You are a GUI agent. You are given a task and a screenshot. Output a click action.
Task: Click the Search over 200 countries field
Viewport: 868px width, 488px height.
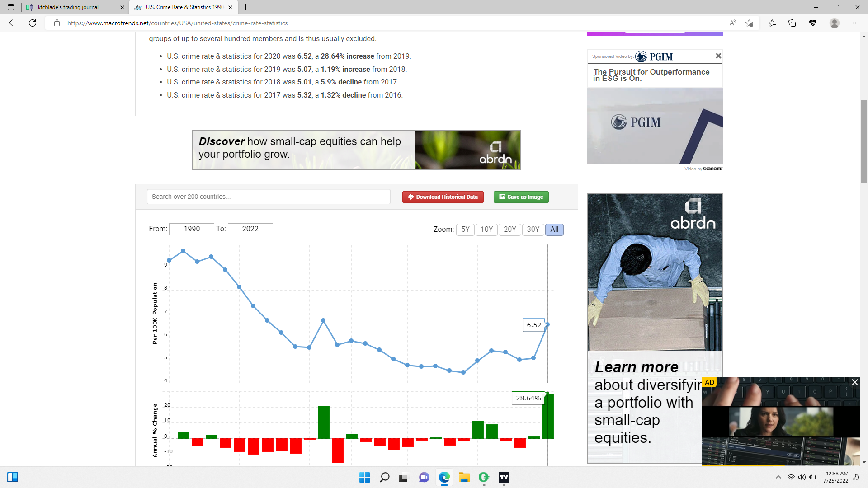tap(269, 197)
